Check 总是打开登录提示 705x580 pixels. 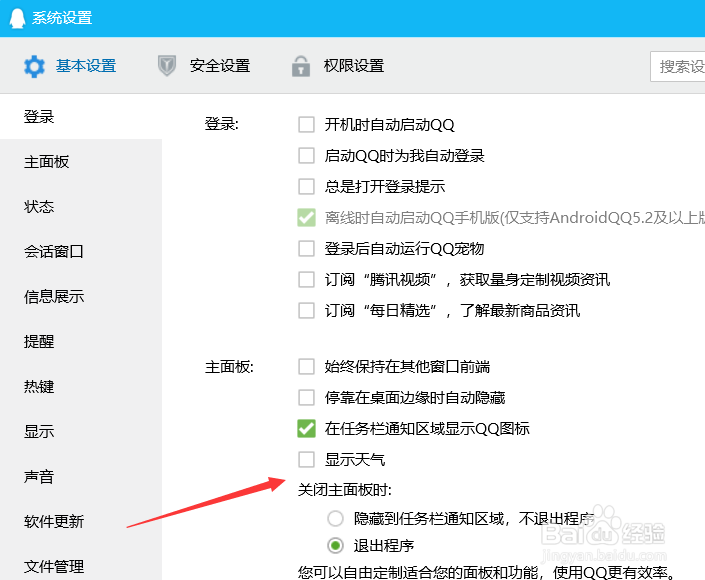(x=306, y=187)
